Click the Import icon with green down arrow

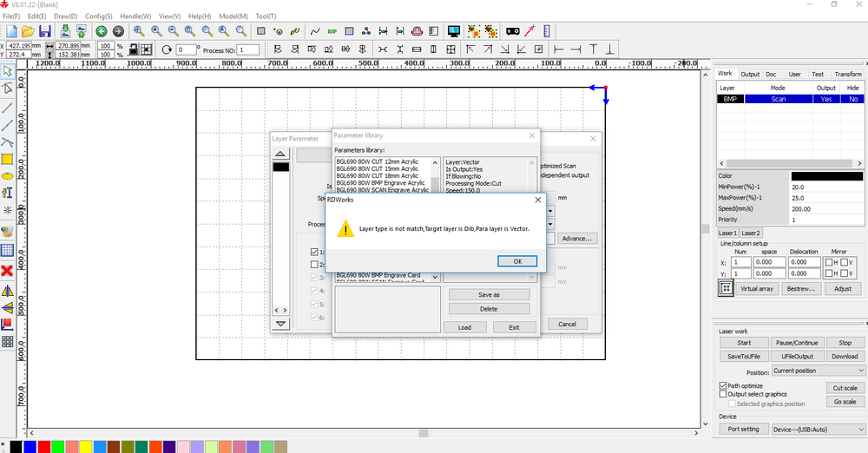(65, 31)
